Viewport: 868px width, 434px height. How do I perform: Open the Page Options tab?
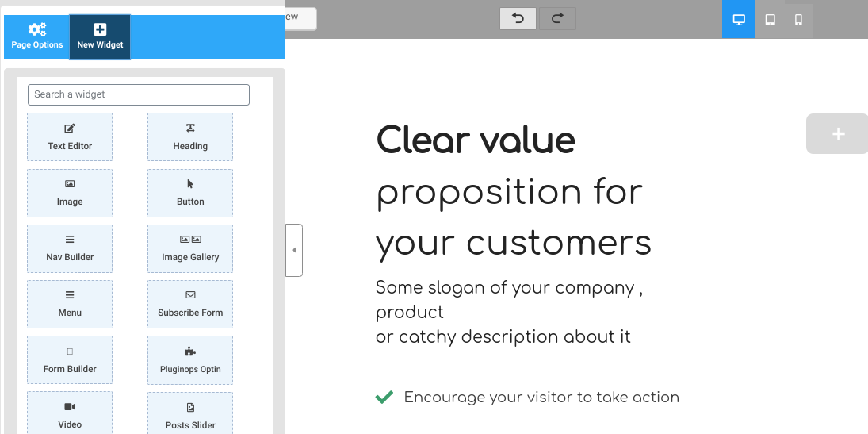click(36, 36)
